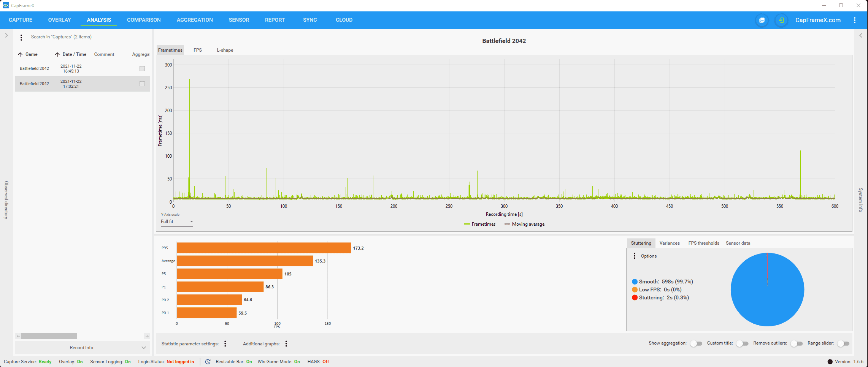Select Battlefield 2042 capture from 17:02:21
868x367 pixels.
click(83, 84)
